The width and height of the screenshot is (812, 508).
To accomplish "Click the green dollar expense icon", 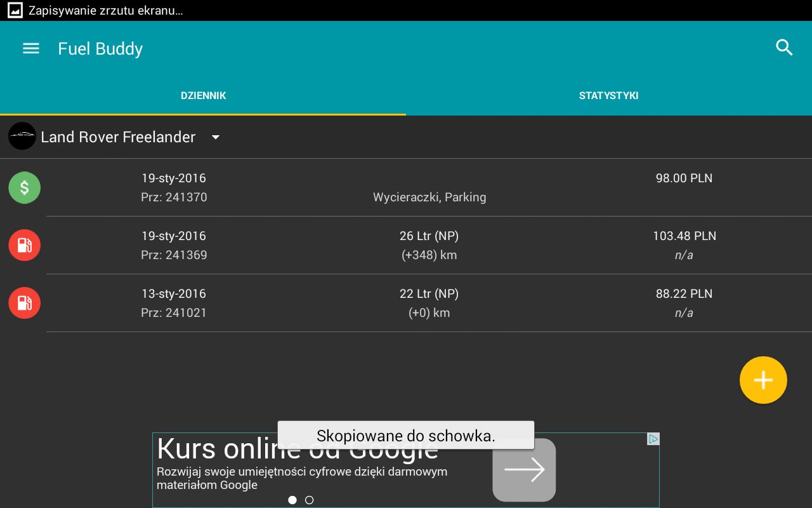I will point(24,187).
